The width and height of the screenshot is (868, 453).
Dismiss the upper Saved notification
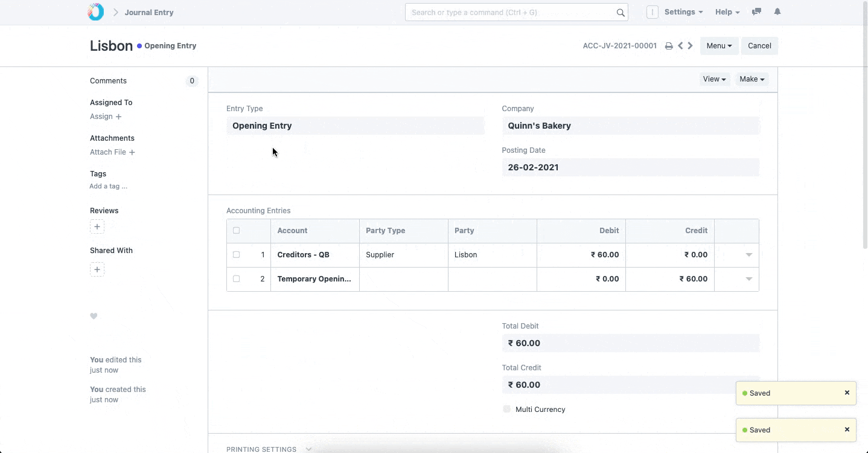tap(847, 393)
